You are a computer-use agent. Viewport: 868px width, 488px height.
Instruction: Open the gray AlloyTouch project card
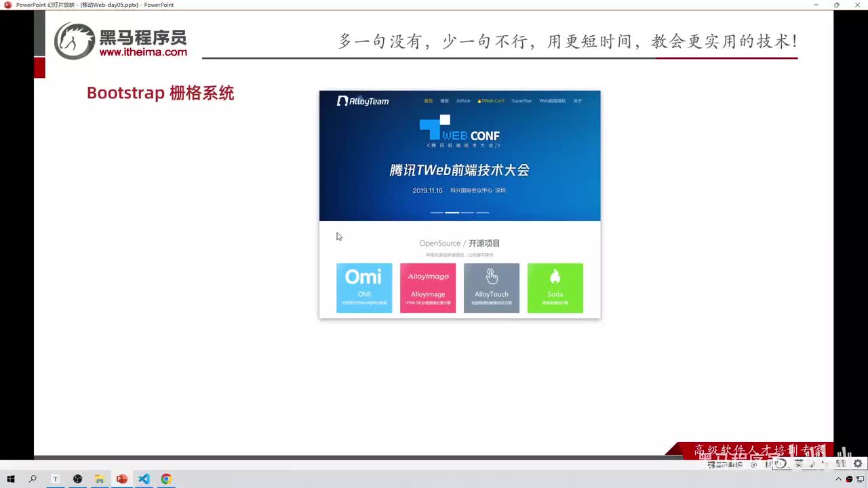click(492, 288)
